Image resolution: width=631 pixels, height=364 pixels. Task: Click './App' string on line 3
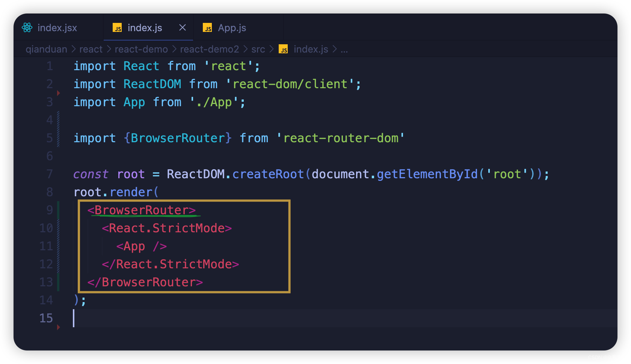(214, 102)
